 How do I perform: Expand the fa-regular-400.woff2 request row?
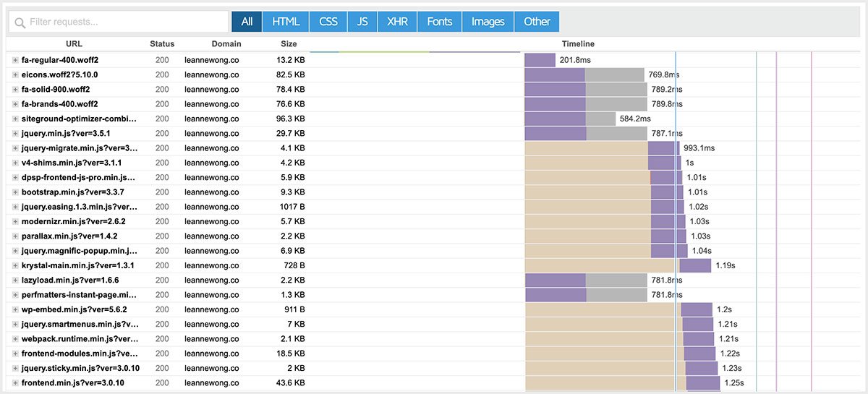tap(15, 60)
